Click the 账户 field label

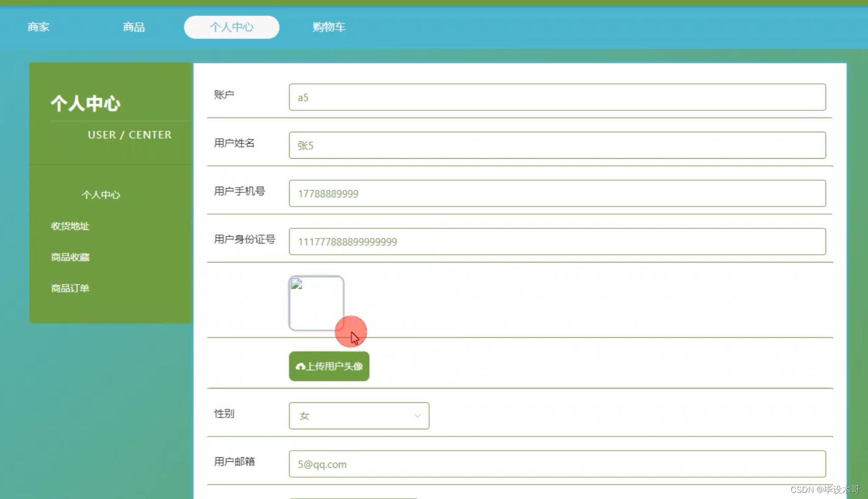(x=224, y=95)
